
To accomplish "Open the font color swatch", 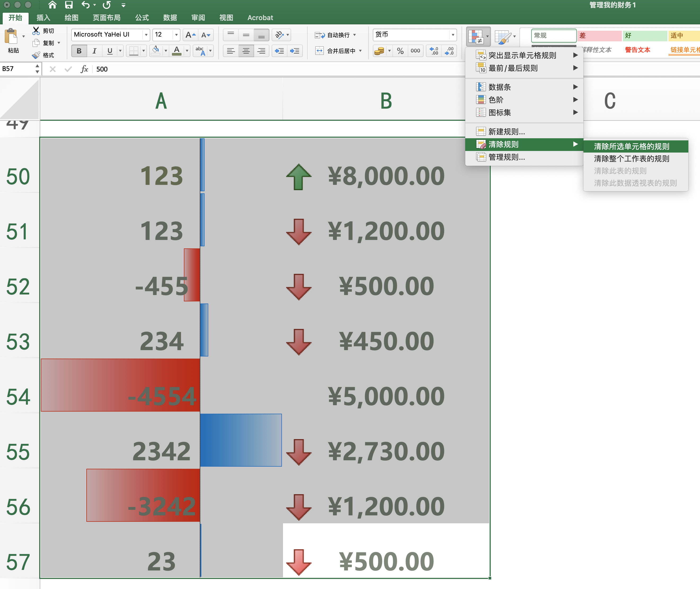I will click(177, 51).
